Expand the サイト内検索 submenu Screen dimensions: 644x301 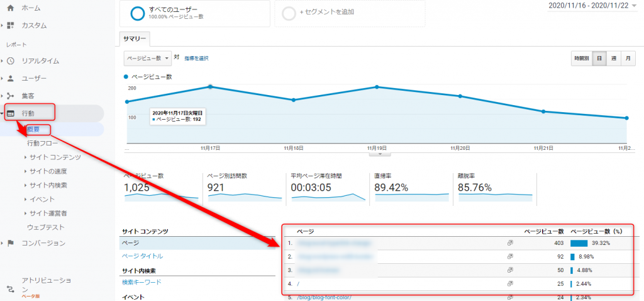pyautogui.click(x=25, y=185)
